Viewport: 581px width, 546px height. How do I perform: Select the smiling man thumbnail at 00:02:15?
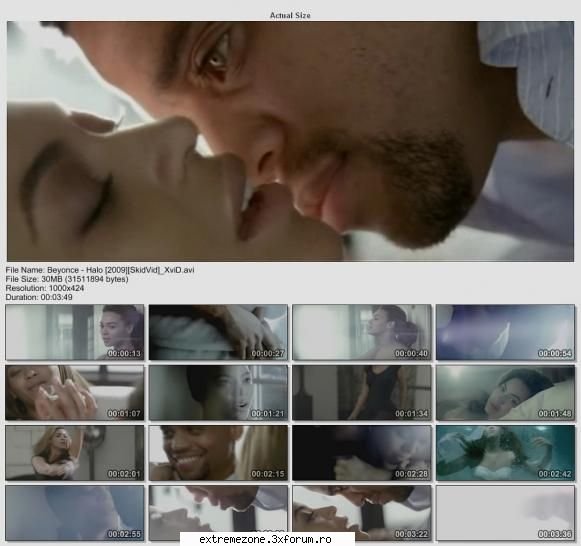point(218,453)
